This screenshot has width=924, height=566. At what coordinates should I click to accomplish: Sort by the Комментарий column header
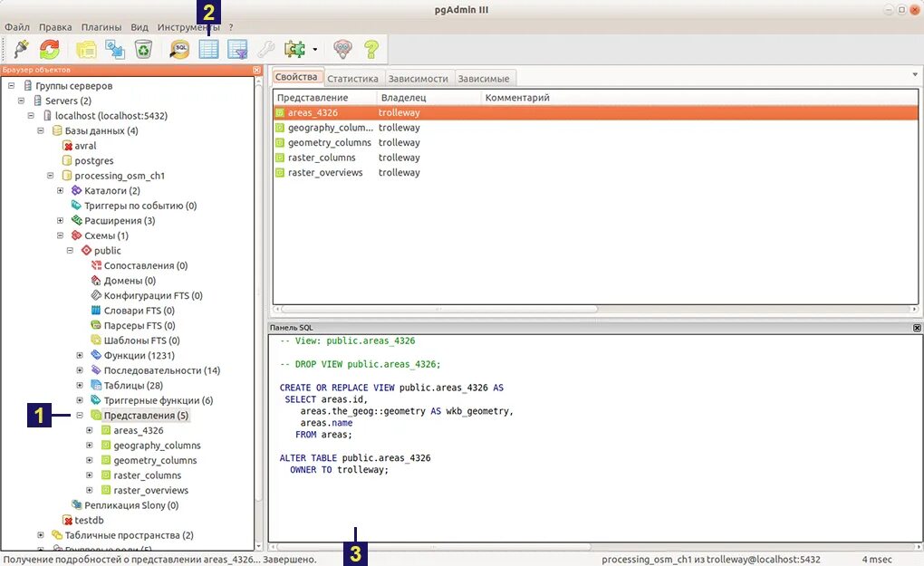(699, 97)
